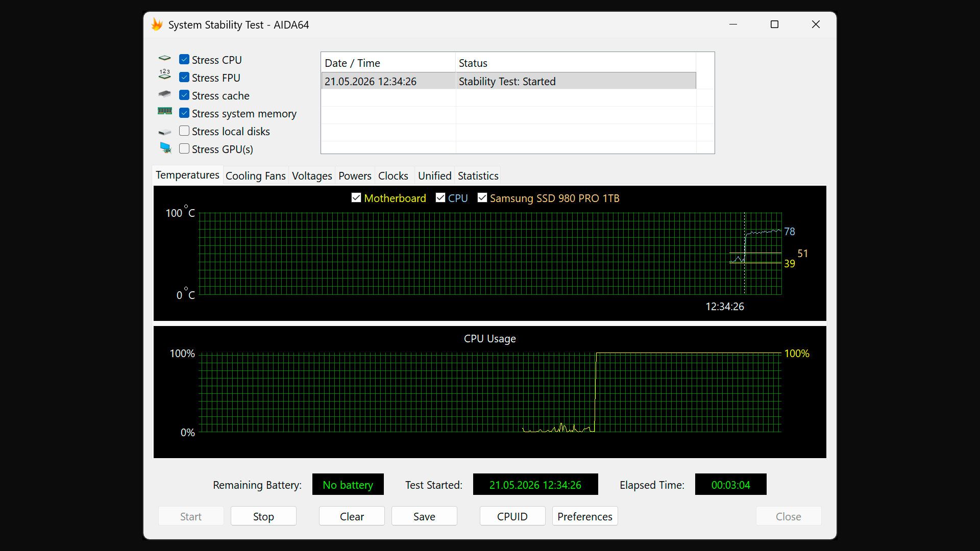Click the Date / Time column header
980x551 pixels.
tap(388, 63)
